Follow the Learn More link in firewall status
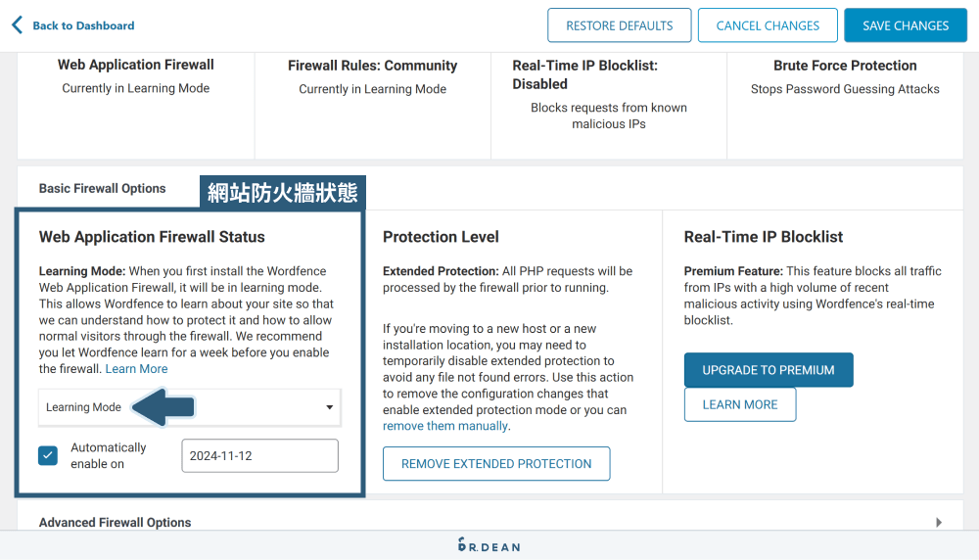979x560 pixels. coord(136,369)
